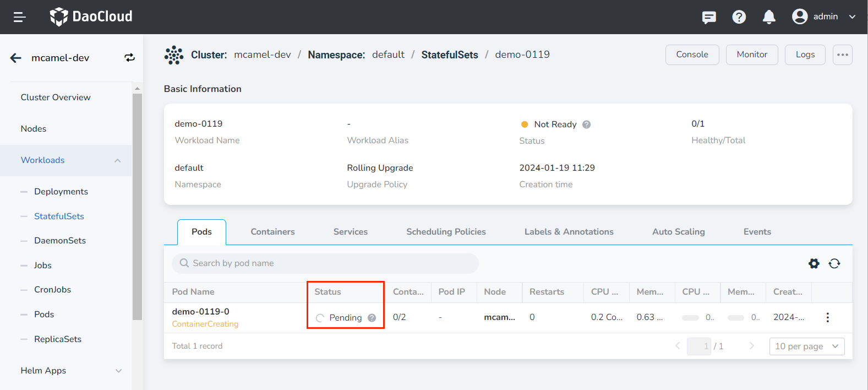The image size is (868, 390).
Task: Click the Console button
Action: click(692, 55)
